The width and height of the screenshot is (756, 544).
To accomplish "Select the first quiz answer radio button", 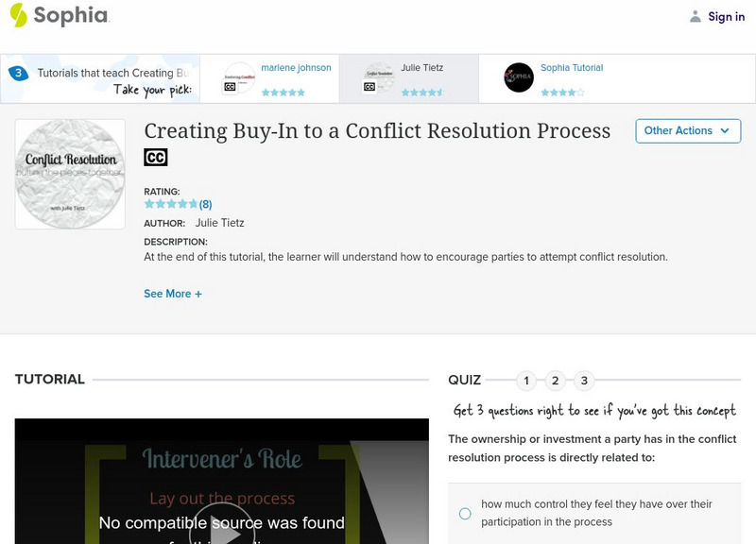I will pos(464,512).
